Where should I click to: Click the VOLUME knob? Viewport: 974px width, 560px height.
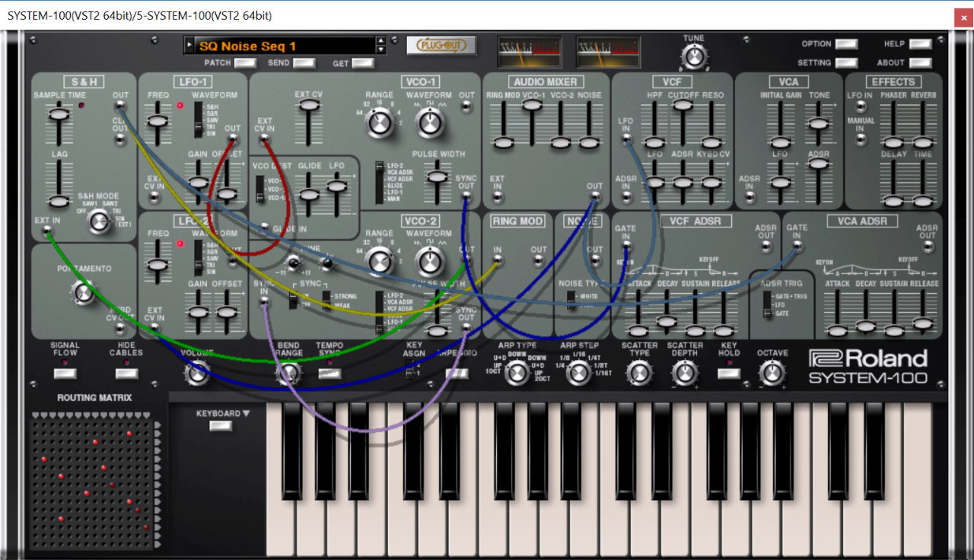click(x=197, y=373)
